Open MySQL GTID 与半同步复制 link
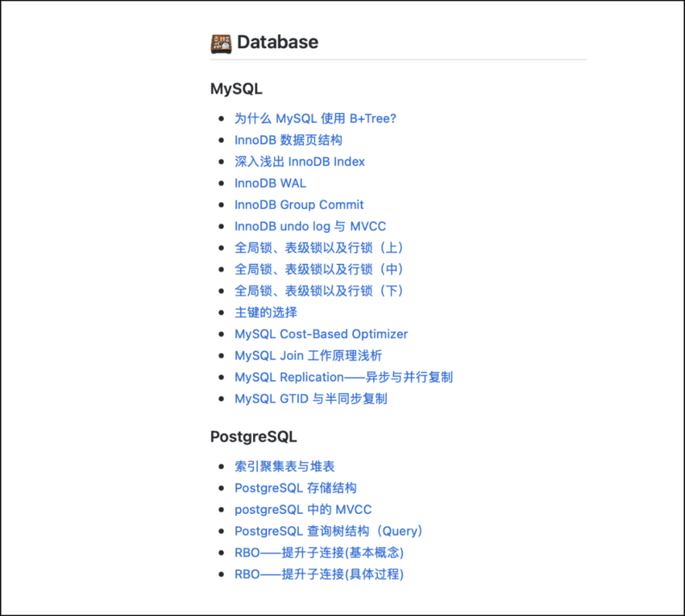This screenshot has height=616, width=685. point(311,399)
